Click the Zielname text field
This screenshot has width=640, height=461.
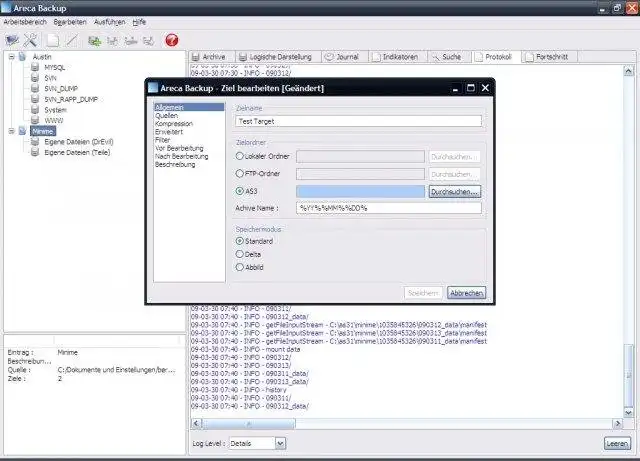click(x=358, y=121)
